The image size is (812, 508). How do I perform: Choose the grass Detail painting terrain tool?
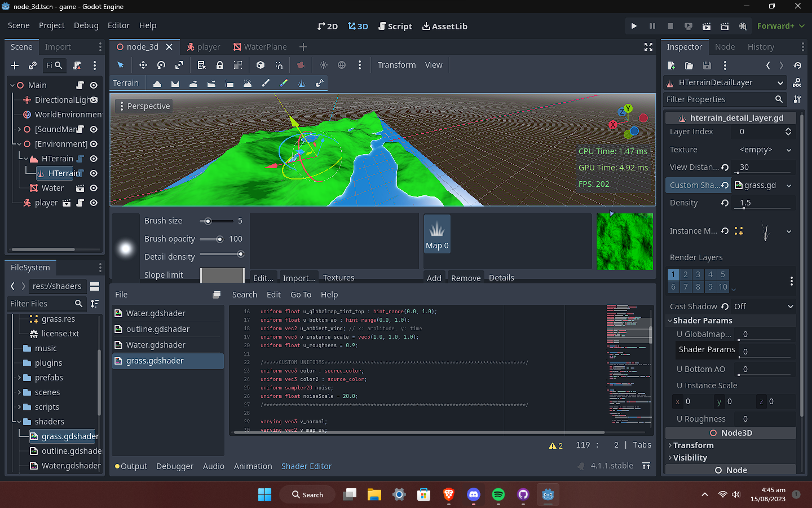point(302,84)
